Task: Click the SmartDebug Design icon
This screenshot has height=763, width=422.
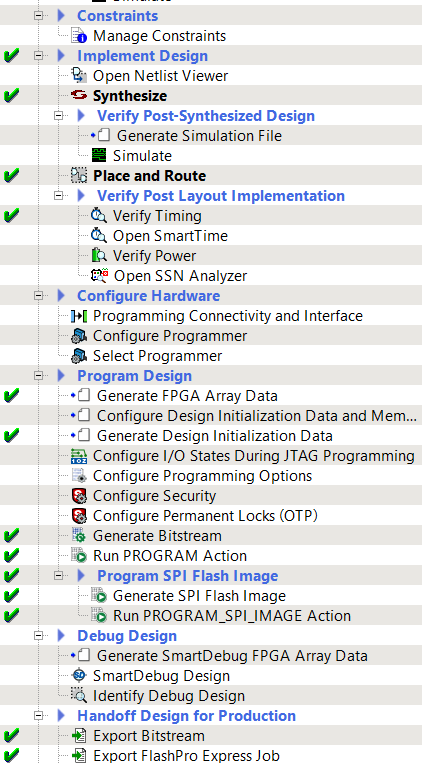Action: click(78, 675)
